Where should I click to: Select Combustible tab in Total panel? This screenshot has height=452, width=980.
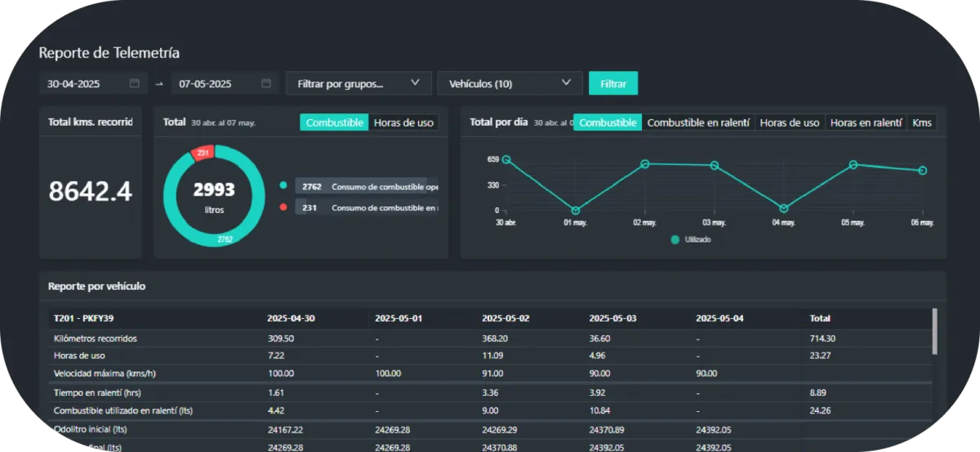pyautogui.click(x=334, y=122)
